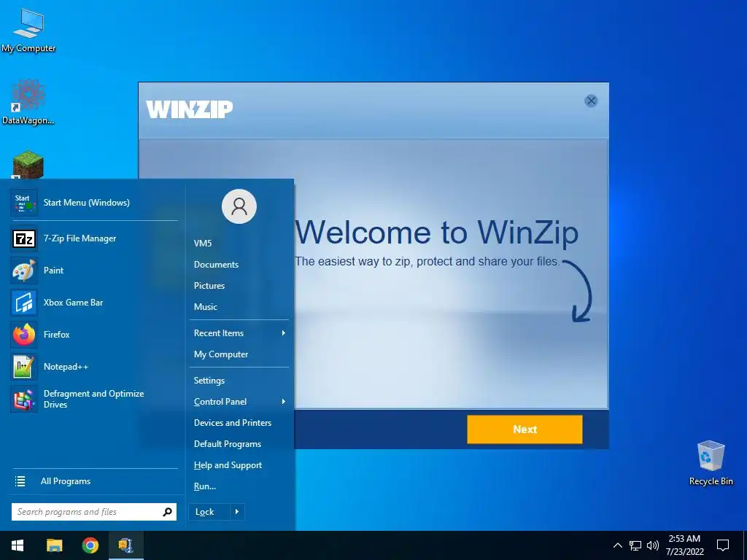Open Pictures from the start menu
The image size is (747, 560).
tap(209, 286)
